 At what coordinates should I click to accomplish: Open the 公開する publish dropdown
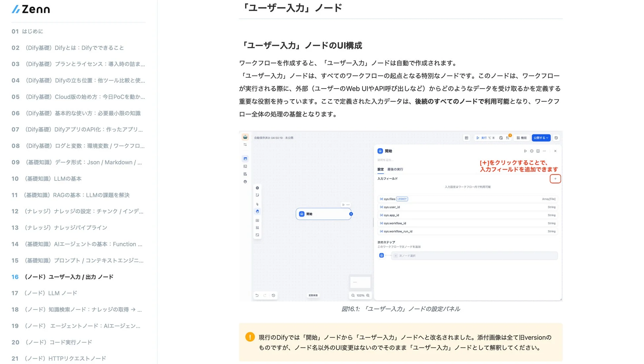pos(540,138)
